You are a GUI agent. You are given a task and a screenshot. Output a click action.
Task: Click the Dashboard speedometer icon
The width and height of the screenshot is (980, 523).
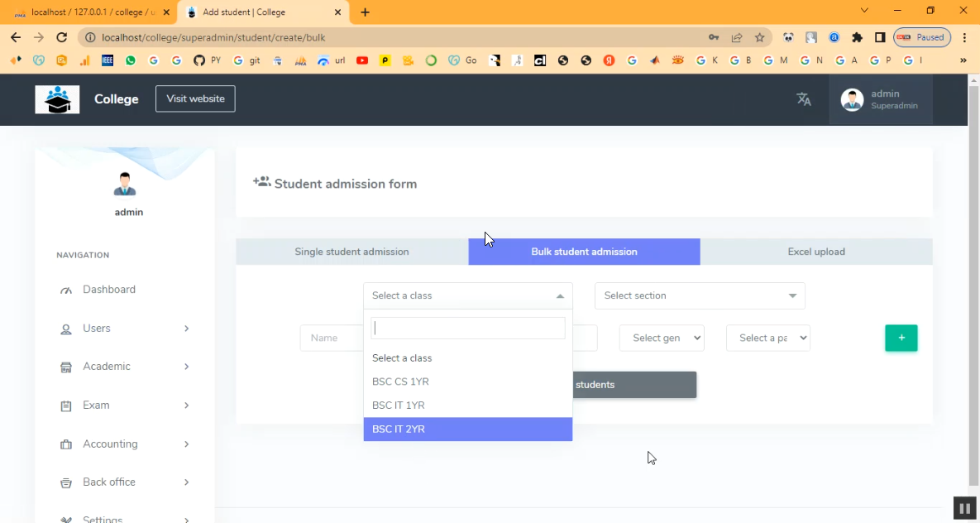(x=66, y=290)
